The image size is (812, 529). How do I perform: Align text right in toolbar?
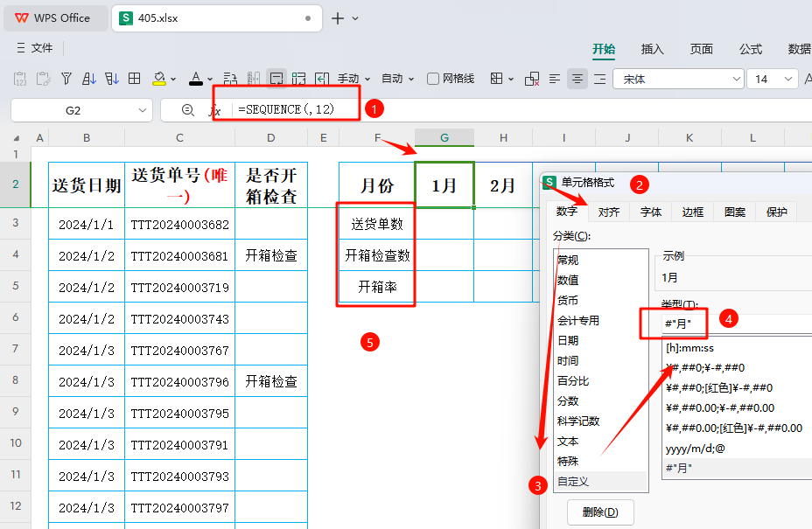tap(599, 79)
